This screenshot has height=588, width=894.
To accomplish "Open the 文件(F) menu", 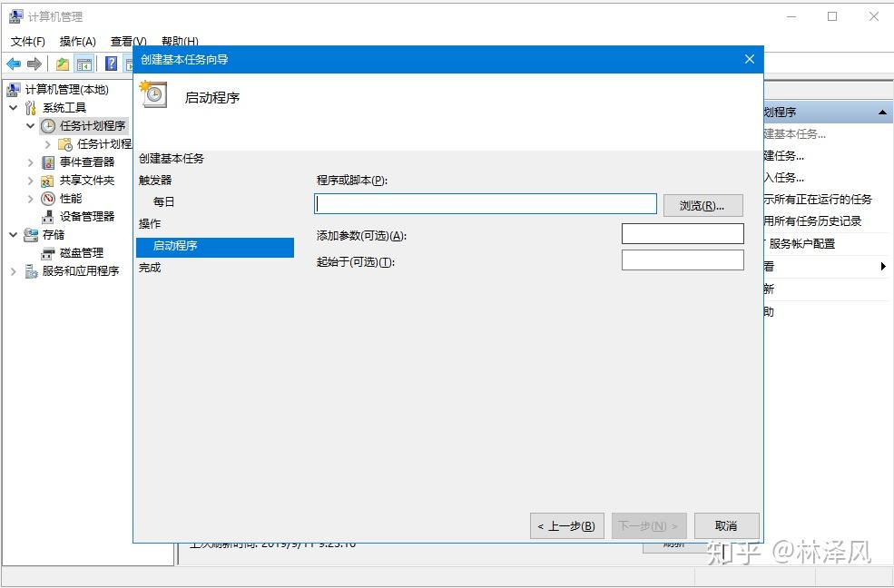I will click(x=28, y=42).
